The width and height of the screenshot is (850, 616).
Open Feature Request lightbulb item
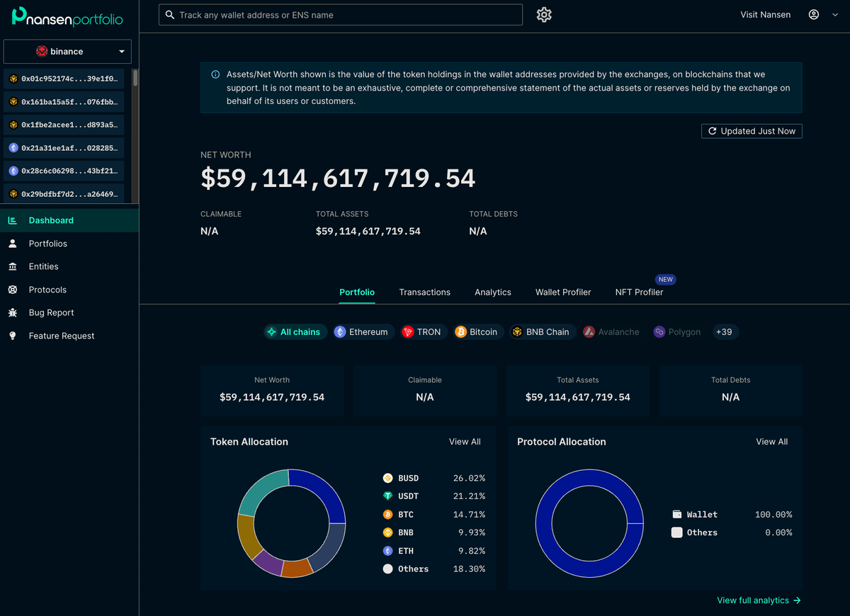pyautogui.click(x=61, y=336)
